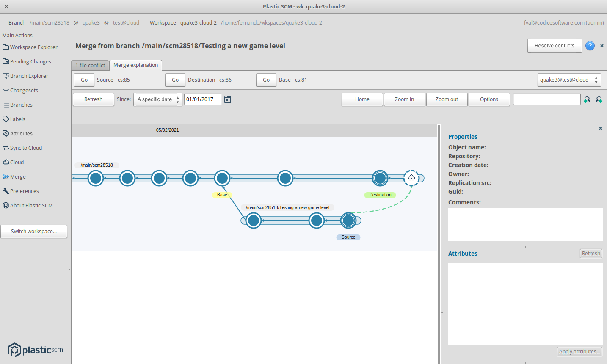Screen dimensions: 607x364
Task: Refresh the branch explorer diagram
Action: point(94,99)
